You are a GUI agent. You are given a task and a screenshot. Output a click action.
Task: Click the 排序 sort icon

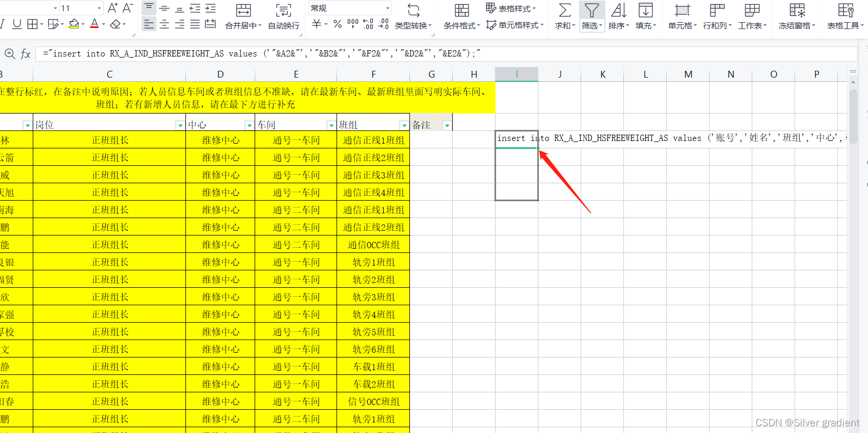619,10
